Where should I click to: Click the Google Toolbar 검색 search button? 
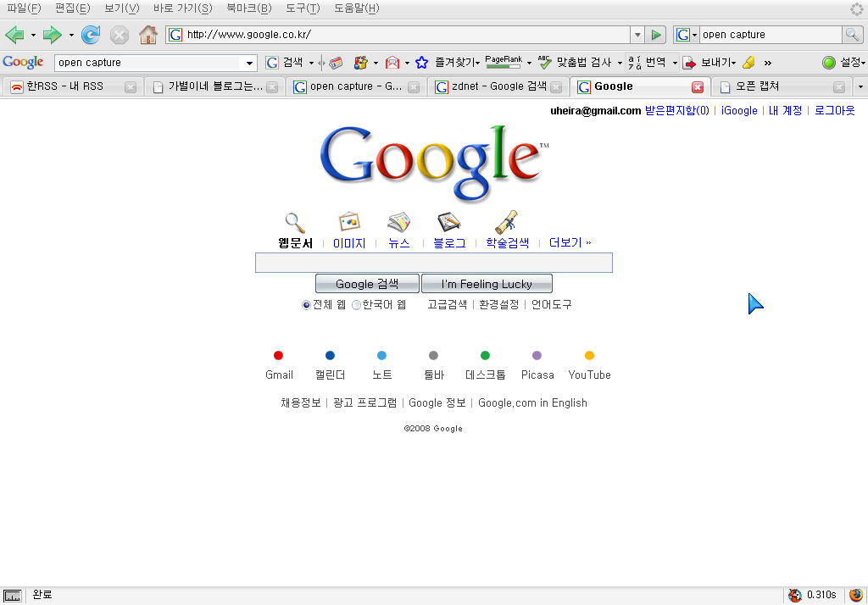[x=285, y=63]
